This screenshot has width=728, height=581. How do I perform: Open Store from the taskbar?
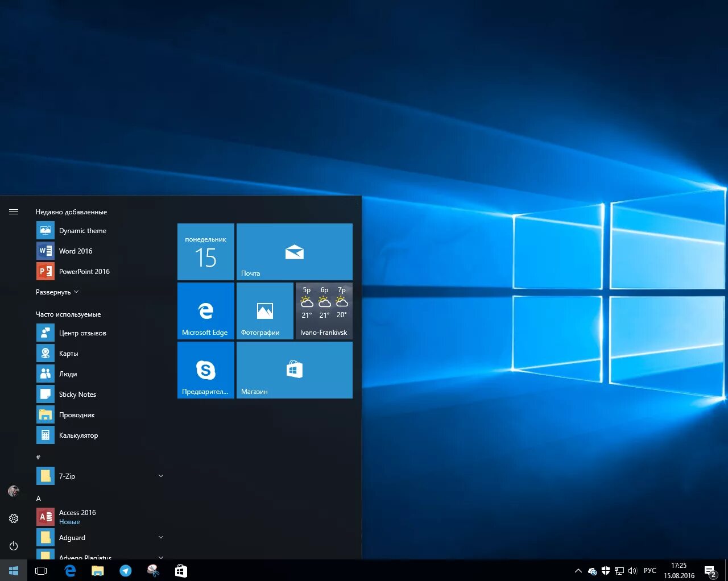[x=181, y=570]
